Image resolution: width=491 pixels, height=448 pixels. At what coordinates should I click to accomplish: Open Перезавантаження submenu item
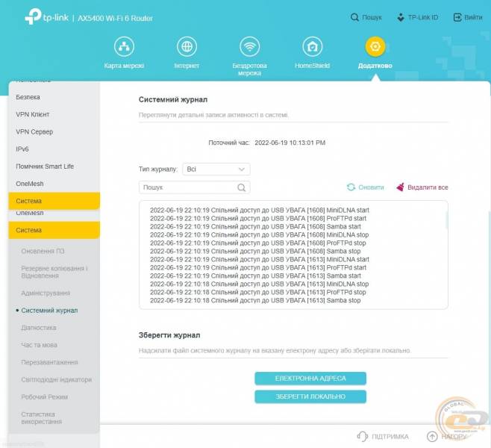point(49,362)
